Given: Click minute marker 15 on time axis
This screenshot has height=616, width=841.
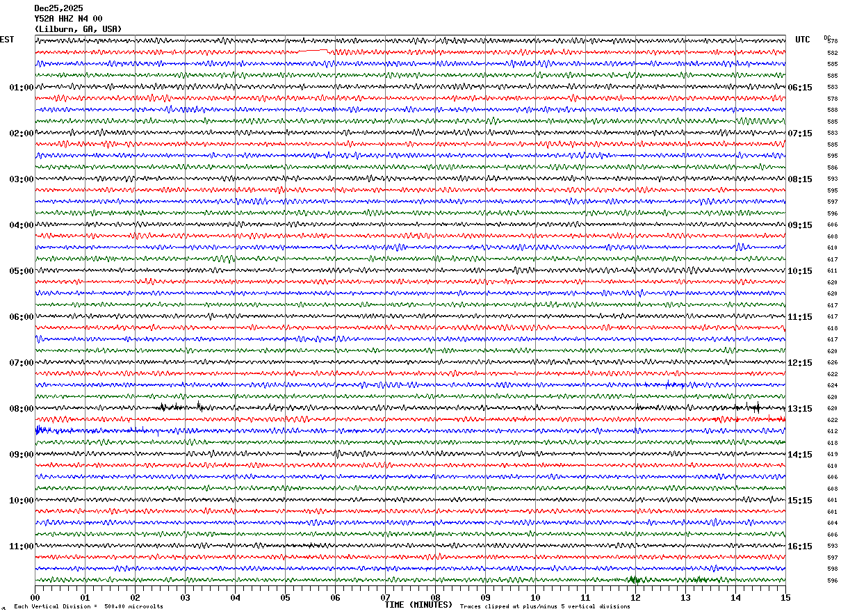Looking at the screenshot, I should [785, 597].
